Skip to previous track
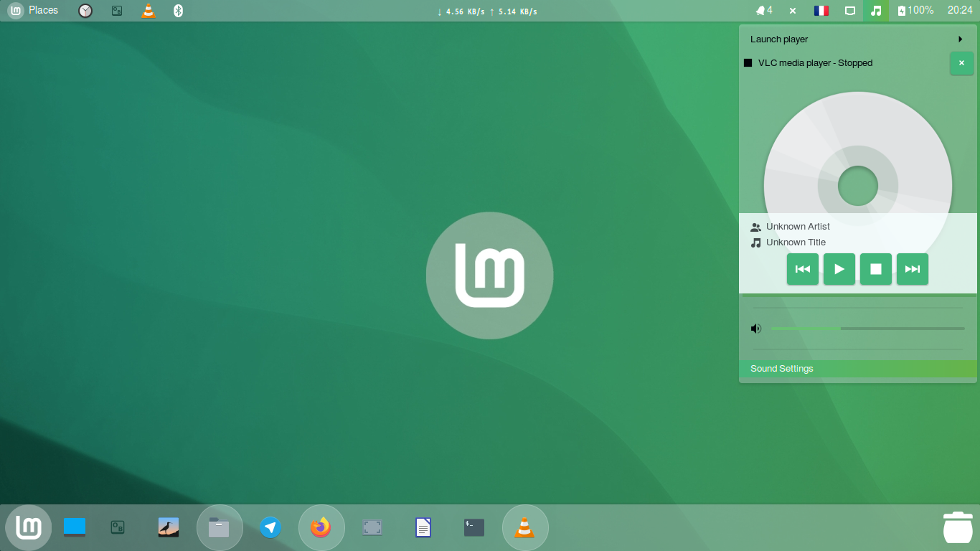The height and width of the screenshot is (551, 980). [x=803, y=269]
